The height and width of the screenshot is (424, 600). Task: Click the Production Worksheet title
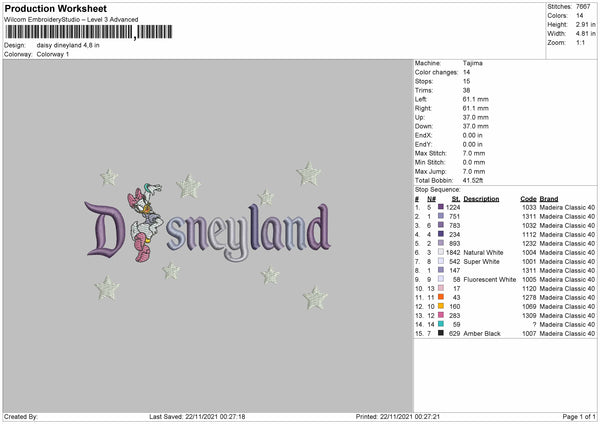click(x=55, y=8)
